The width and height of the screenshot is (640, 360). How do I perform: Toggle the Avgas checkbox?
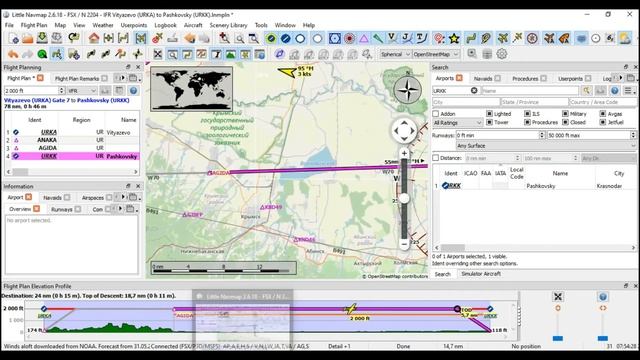pyautogui.click(x=603, y=113)
